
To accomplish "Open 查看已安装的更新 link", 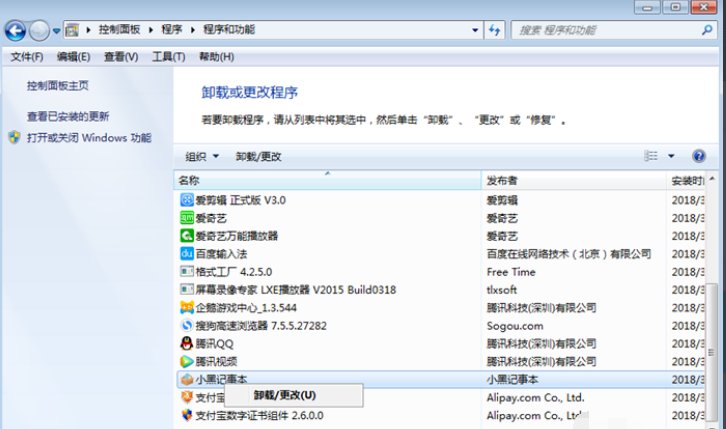I will 68,117.
